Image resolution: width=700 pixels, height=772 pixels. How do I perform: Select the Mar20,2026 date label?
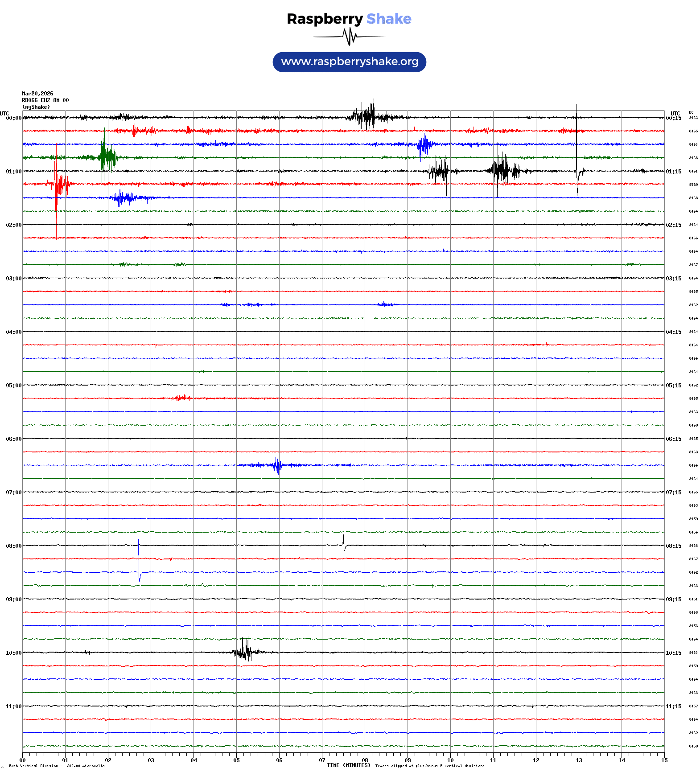click(37, 94)
